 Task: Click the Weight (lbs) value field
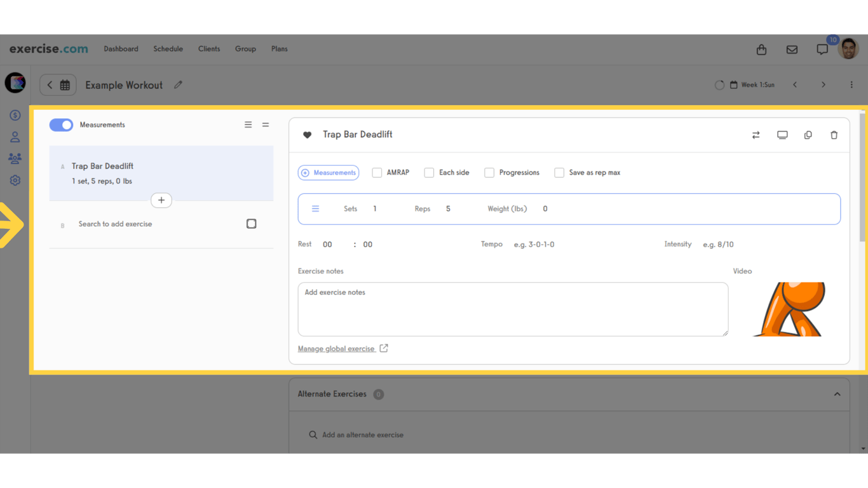click(545, 208)
